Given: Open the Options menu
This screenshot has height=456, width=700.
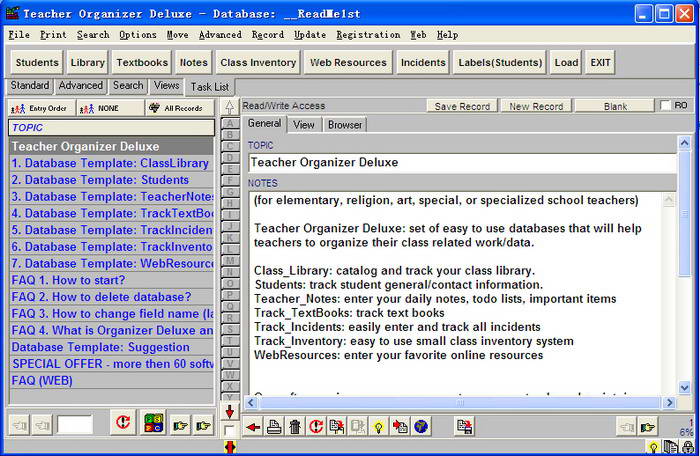Looking at the screenshot, I should pos(138,35).
